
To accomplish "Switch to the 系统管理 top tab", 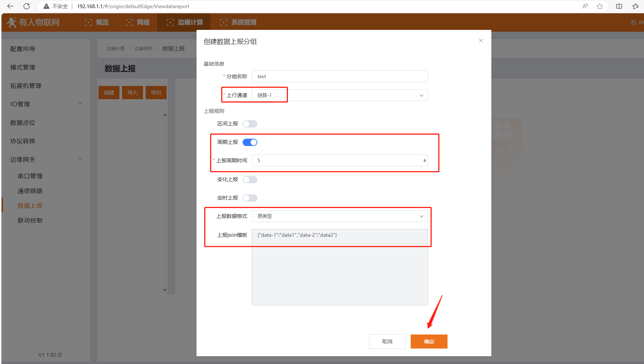I will tap(239, 22).
